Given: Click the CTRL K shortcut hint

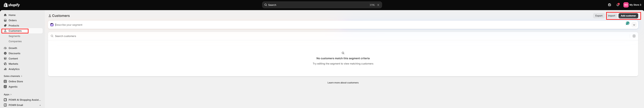Looking at the screenshot, I should [x=375, y=5].
